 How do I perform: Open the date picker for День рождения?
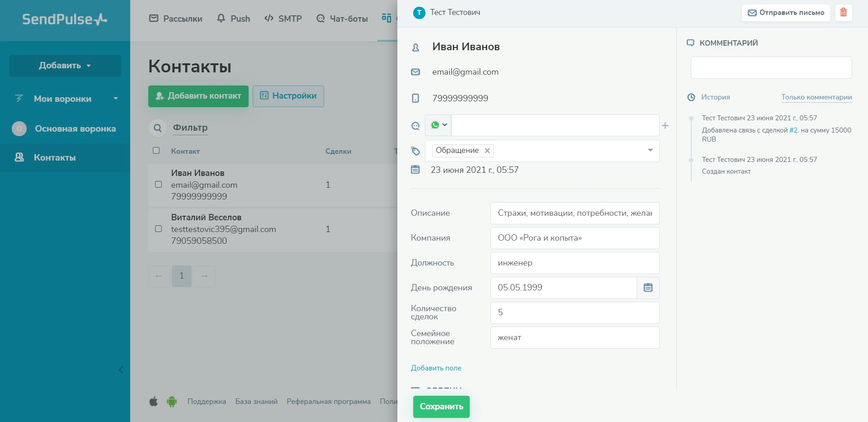648,288
